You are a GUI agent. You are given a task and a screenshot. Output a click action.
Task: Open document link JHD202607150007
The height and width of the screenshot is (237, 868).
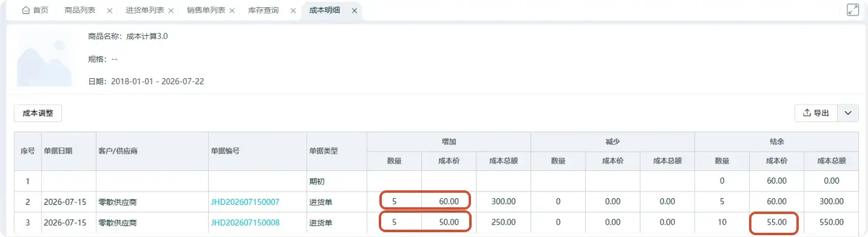point(245,201)
